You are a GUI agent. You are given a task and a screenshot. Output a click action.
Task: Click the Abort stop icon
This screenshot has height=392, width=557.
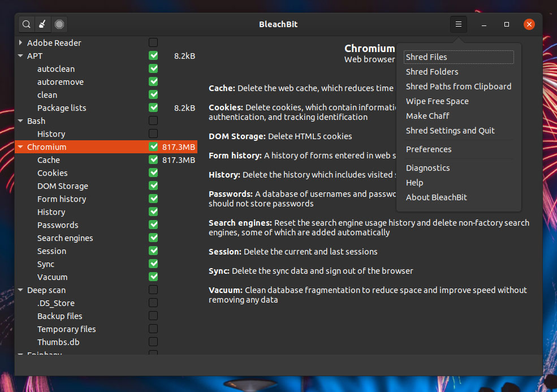tap(59, 24)
